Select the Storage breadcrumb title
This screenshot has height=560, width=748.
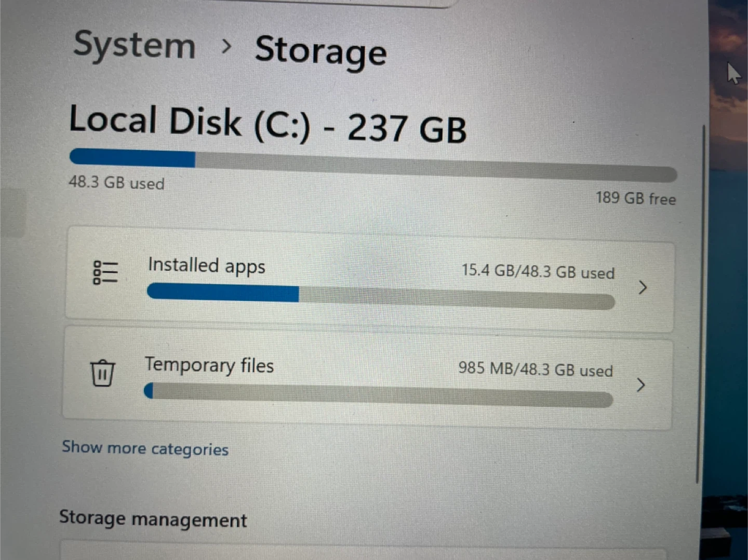[320, 51]
